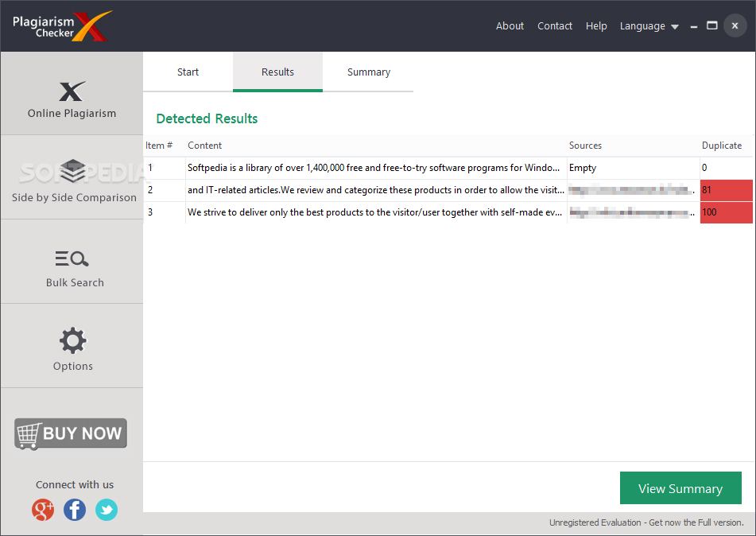
Task: Open the About menu item
Action: point(510,26)
